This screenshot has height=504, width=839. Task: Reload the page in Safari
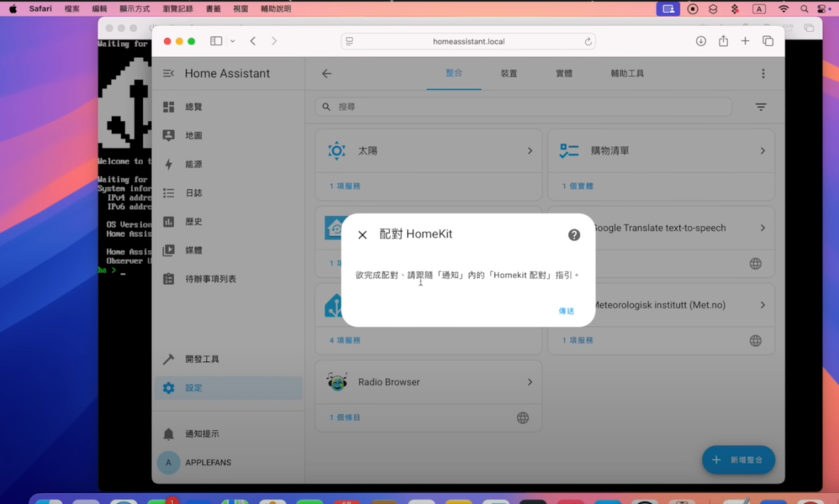pos(587,42)
